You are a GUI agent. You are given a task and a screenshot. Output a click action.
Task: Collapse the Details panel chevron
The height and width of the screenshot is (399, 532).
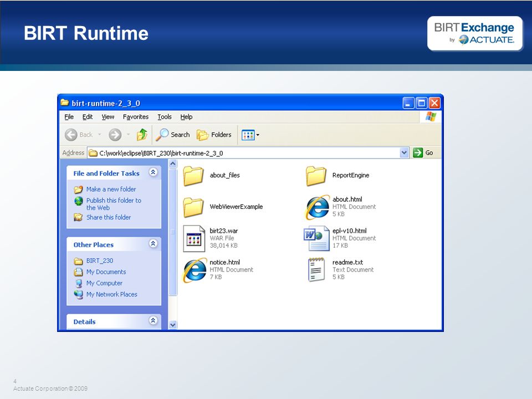(153, 320)
